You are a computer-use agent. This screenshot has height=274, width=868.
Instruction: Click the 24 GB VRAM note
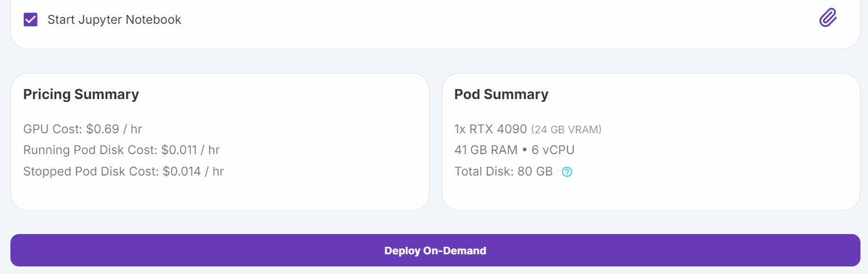[566, 130]
